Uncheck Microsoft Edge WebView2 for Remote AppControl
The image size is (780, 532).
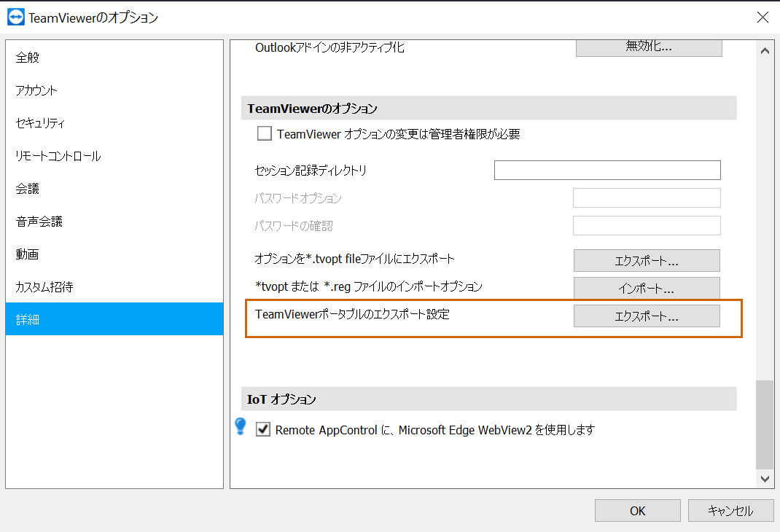[263, 429]
